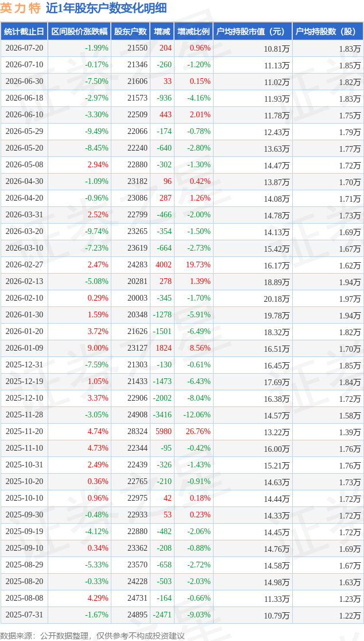Click the -12.06% change ratio cell

193,414
